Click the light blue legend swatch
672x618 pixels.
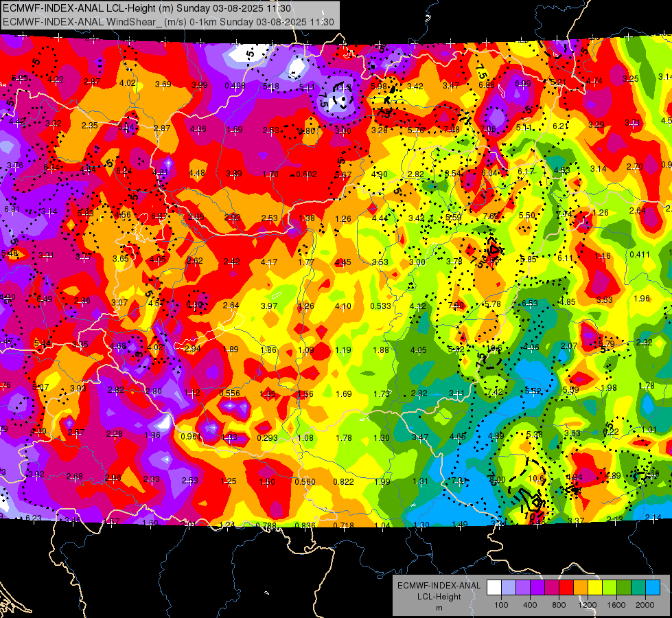(x=653, y=588)
